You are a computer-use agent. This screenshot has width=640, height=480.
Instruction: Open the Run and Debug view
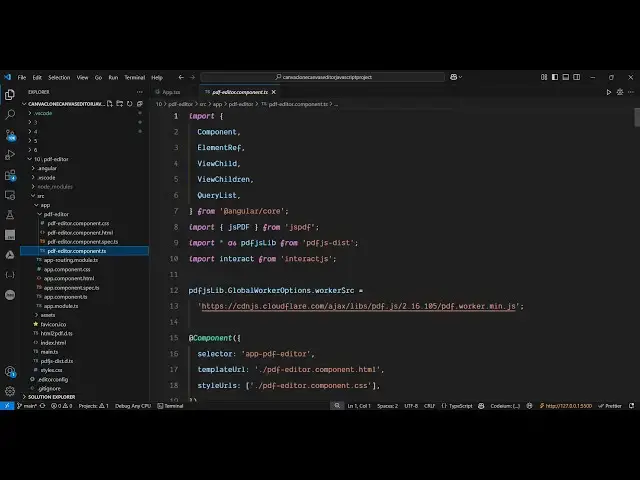tap(10, 155)
